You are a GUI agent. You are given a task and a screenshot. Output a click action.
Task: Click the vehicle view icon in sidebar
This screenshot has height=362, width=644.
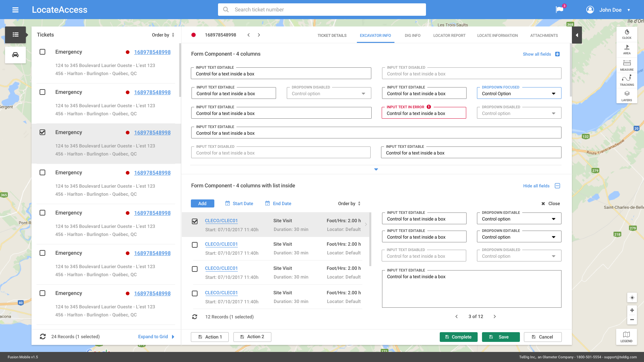(15, 55)
